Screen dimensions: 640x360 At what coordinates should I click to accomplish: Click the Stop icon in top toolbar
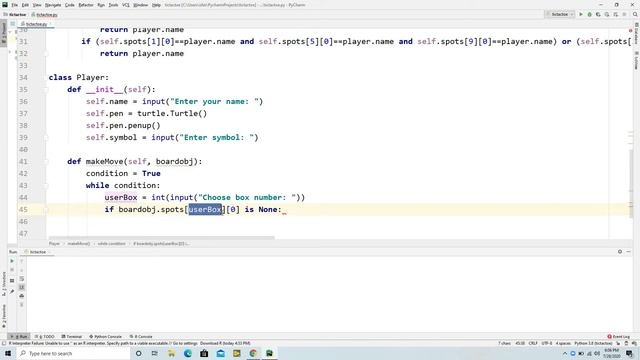(x=624, y=14)
